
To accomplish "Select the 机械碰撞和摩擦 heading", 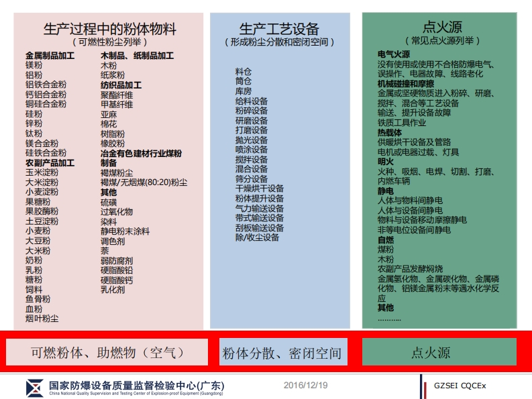I will click(x=406, y=84).
